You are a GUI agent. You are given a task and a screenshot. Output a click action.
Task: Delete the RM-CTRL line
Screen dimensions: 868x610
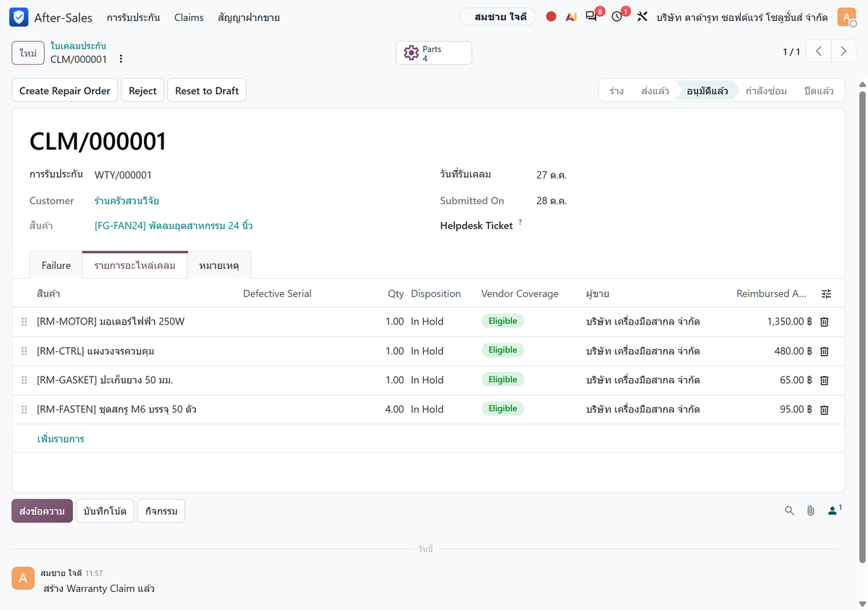(824, 352)
